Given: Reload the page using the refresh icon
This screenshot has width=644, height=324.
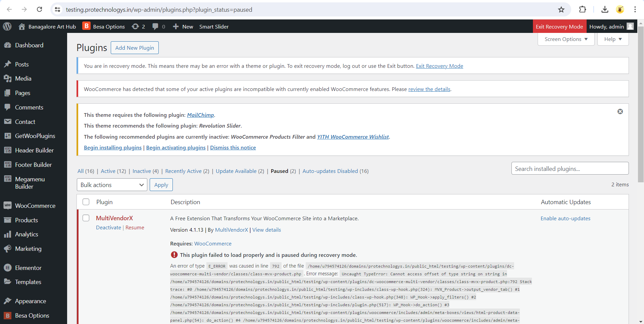Looking at the screenshot, I should [x=39, y=9].
